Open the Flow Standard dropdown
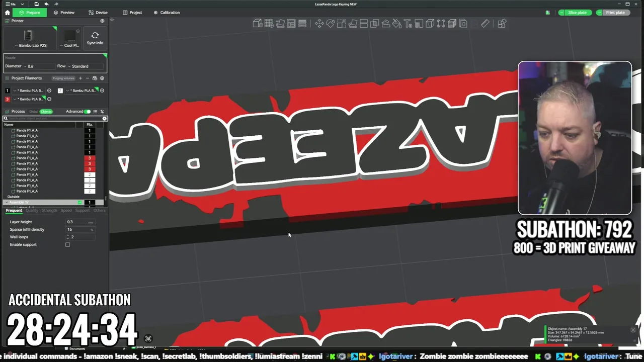 (x=86, y=66)
